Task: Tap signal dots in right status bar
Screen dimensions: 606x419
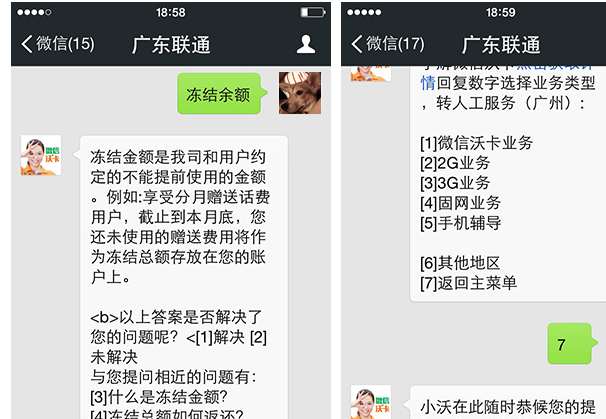Action: [x=364, y=12]
